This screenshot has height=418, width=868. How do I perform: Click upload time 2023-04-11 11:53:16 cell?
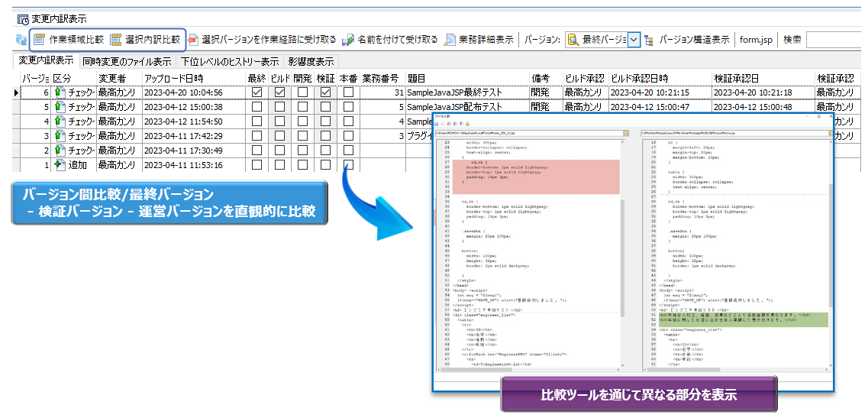[x=192, y=164]
